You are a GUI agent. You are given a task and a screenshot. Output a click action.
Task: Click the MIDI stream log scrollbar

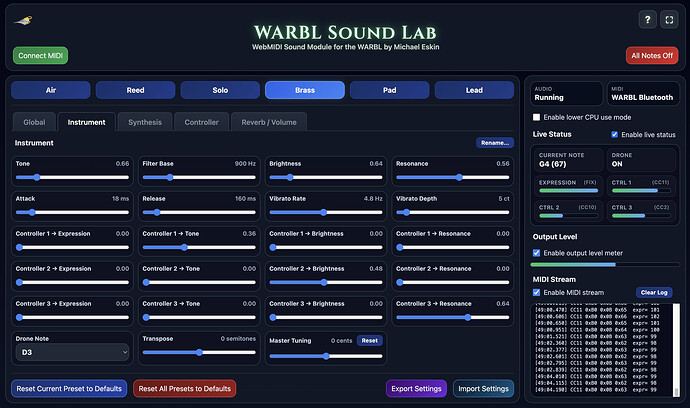(x=676, y=350)
